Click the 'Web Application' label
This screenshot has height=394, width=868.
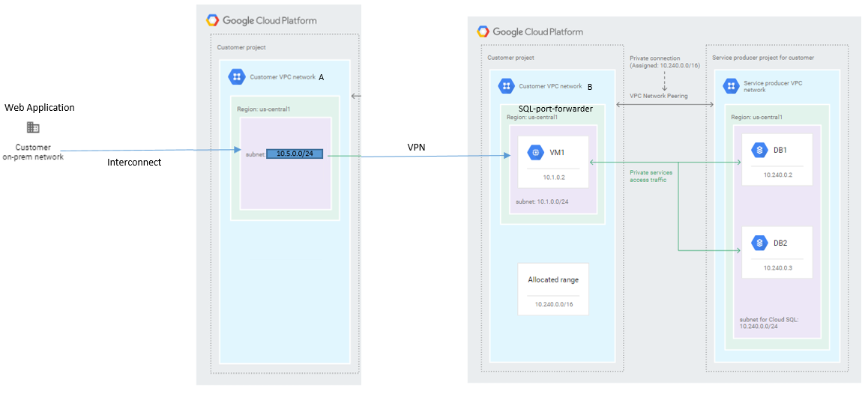click(x=40, y=107)
